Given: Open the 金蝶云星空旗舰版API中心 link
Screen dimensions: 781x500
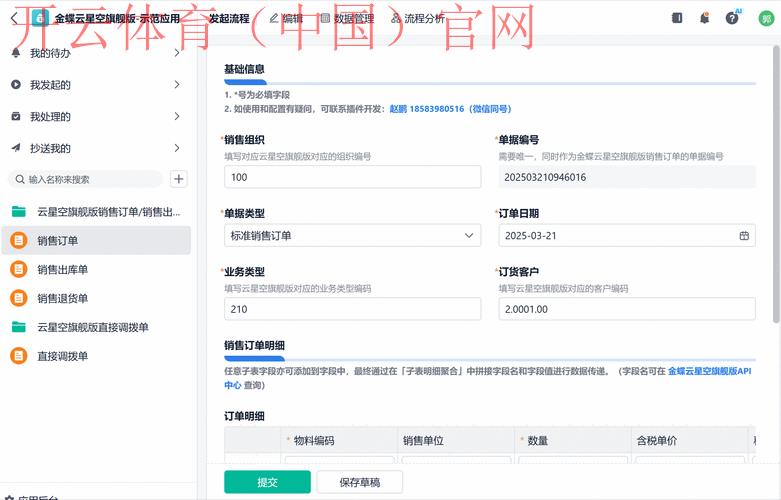Looking at the screenshot, I should [x=709, y=371].
